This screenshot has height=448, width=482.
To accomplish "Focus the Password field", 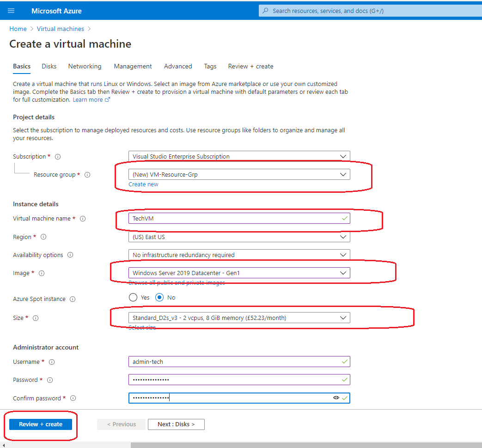I will (x=239, y=380).
